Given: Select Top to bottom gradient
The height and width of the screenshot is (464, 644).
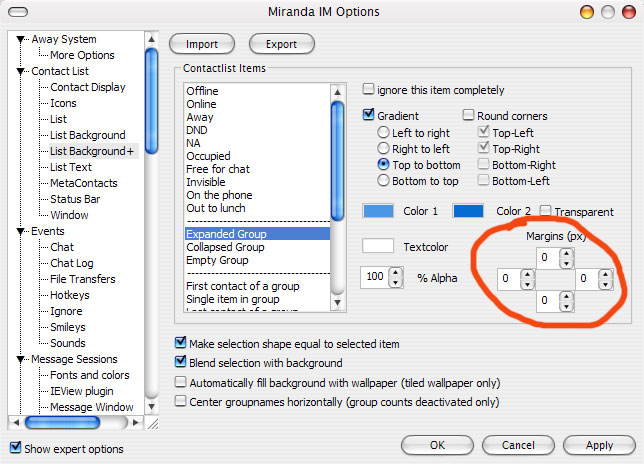Looking at the screenshot, I should [x=383, y=164].
